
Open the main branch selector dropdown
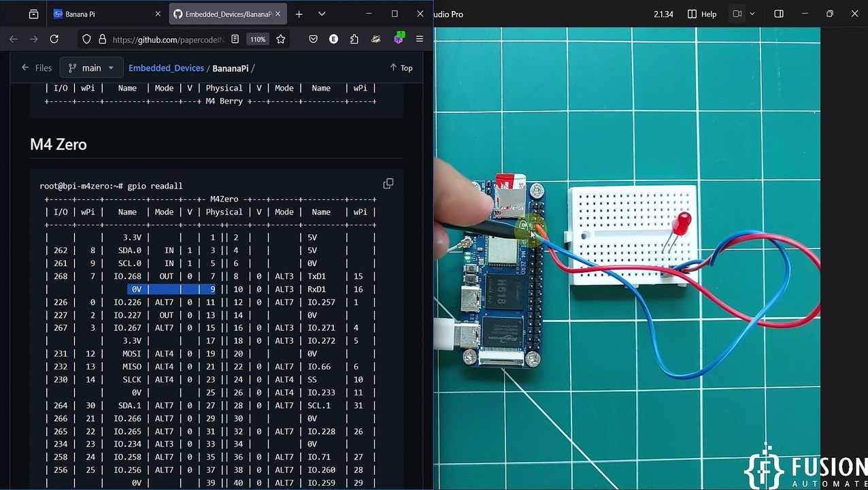tap(91, 67)
